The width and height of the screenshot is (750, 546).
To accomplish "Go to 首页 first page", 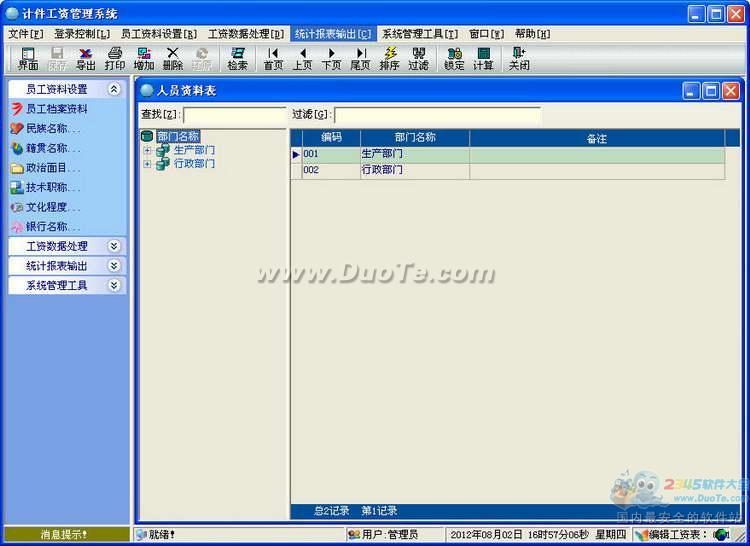I will [x=273, y=58].
